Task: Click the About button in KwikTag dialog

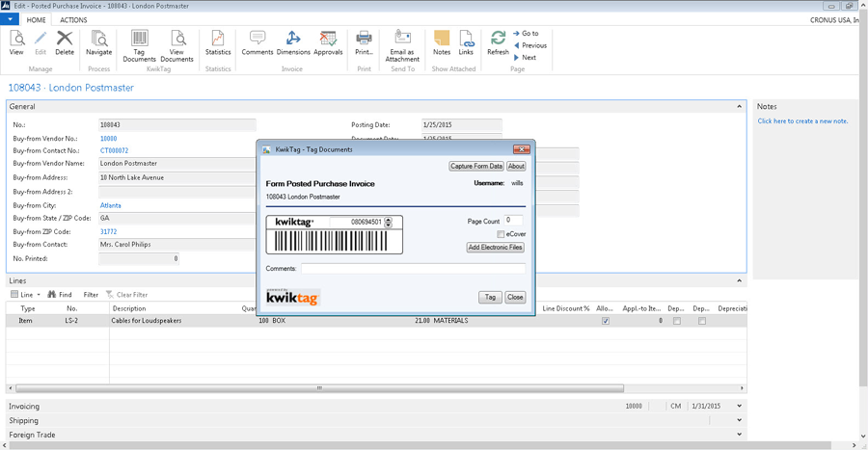Action: pyautogui.click(x=516, y=166)
